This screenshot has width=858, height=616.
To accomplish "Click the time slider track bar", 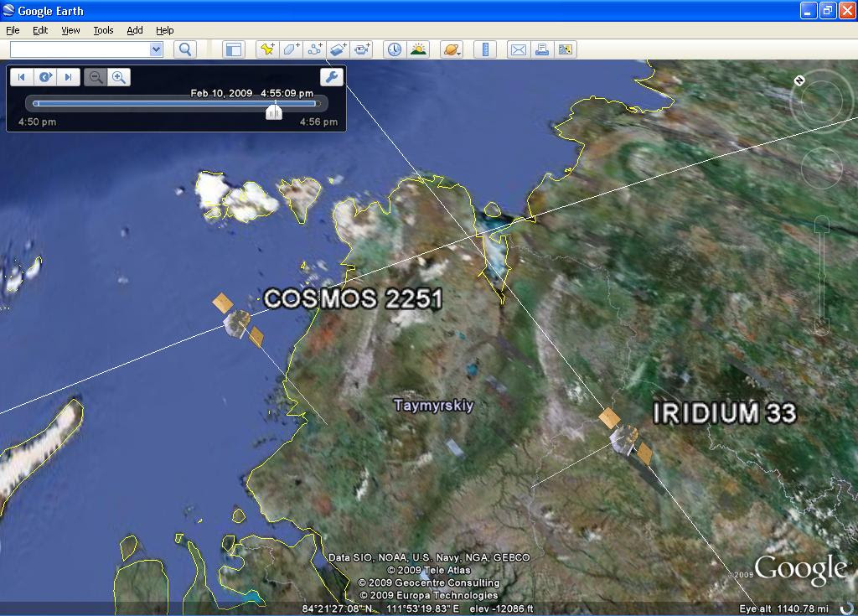I will [x=176, y=103].
